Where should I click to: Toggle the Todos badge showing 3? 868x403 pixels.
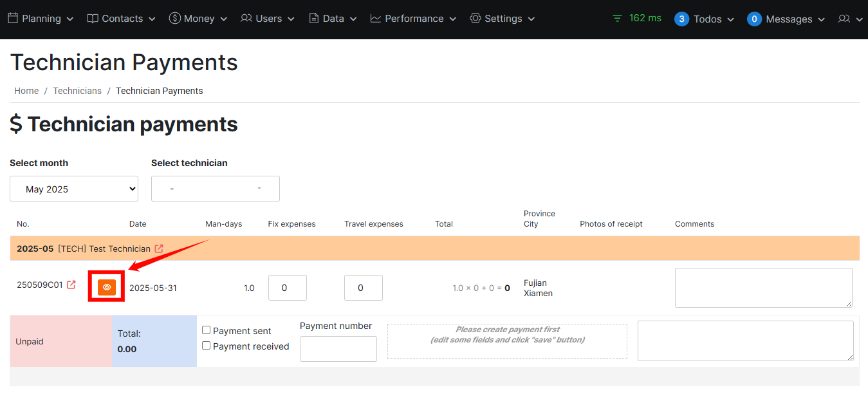tap(681, 19)
